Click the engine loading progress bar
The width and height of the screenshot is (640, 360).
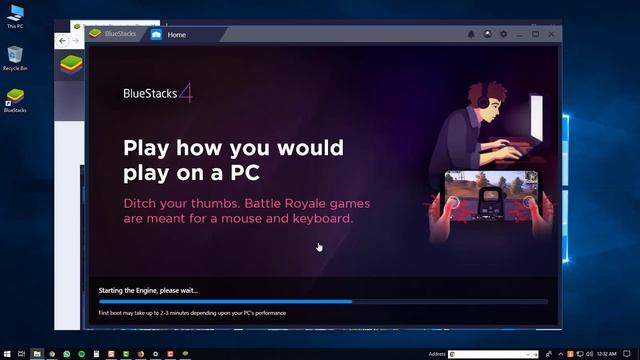323,302
